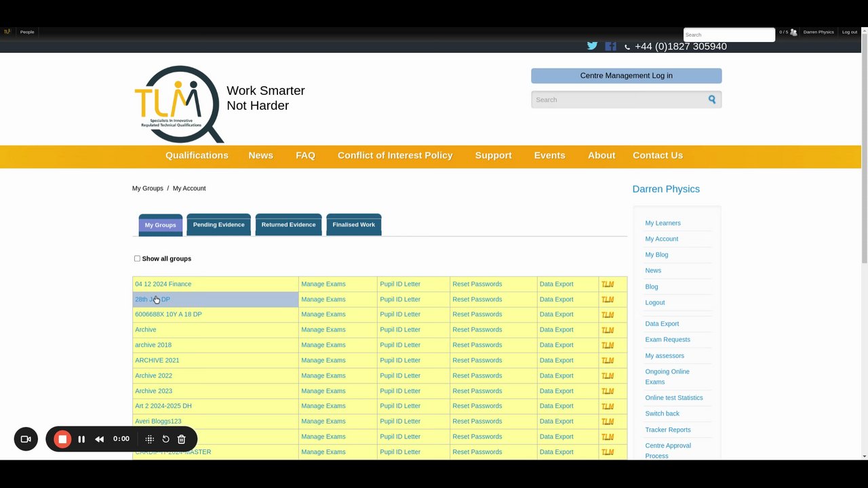Screen dimensions: 868x488
Task: Click the TLM icon in the Archive 2022 row
Action: click(608, 375)
